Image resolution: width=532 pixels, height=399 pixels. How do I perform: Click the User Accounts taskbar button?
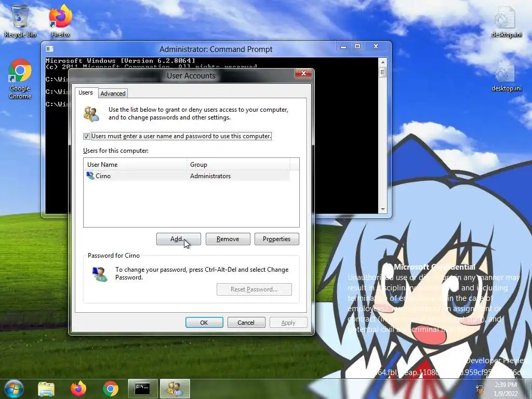(175, 389)
